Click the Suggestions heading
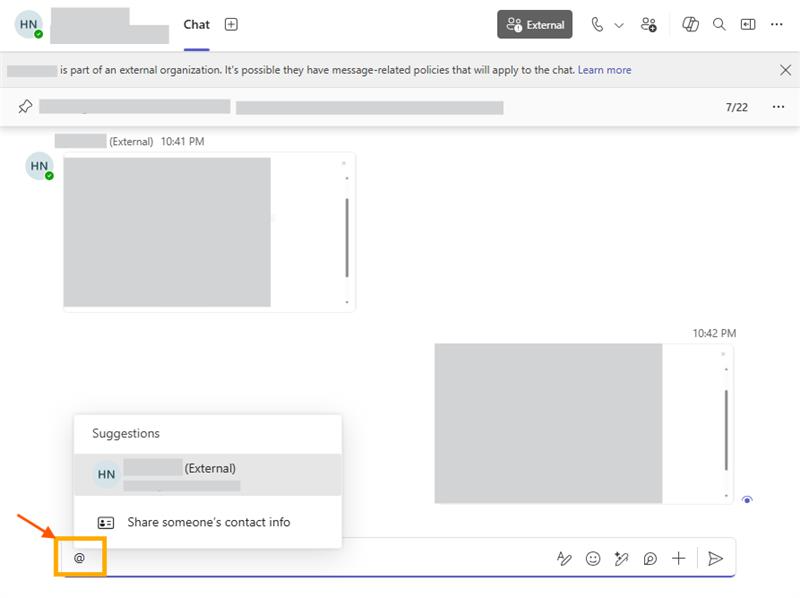 pos(126,433)
